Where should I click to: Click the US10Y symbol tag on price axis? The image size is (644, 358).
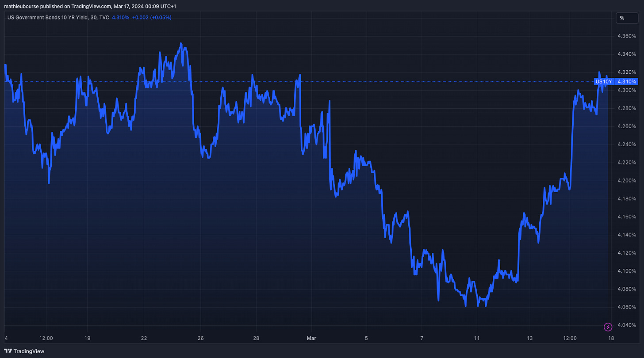point(603,81)
